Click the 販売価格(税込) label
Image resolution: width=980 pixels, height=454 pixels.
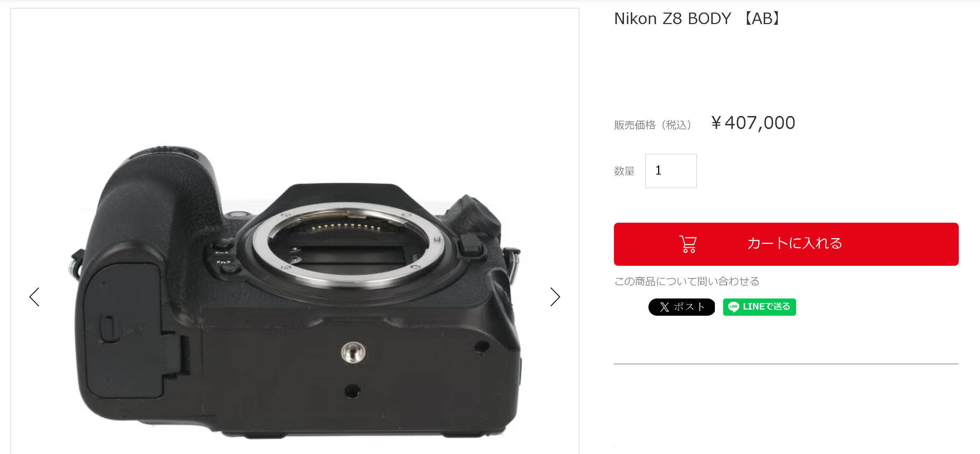point(653,125)
